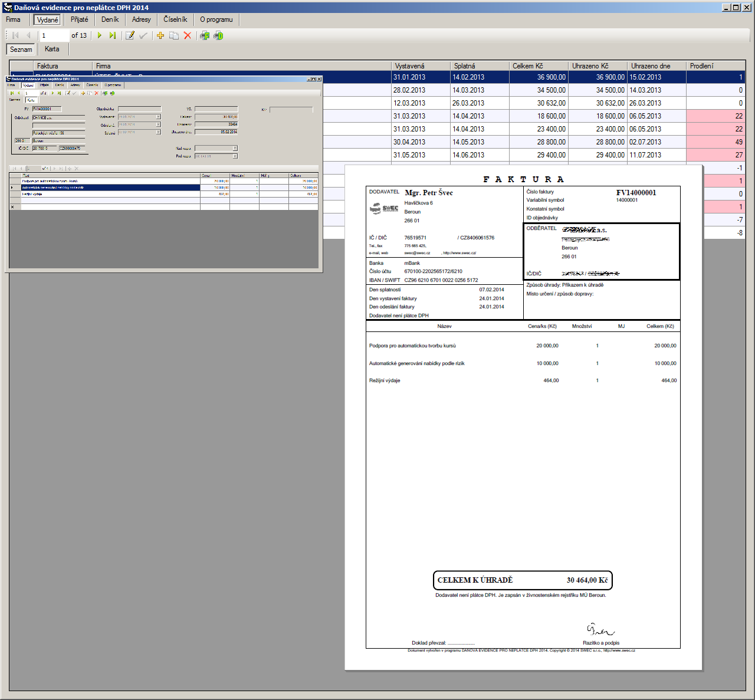This screenshot has width=755, height=700.
Task: Sort by the Uhrazeno Kč column header
Action: [x=598, y=66]
